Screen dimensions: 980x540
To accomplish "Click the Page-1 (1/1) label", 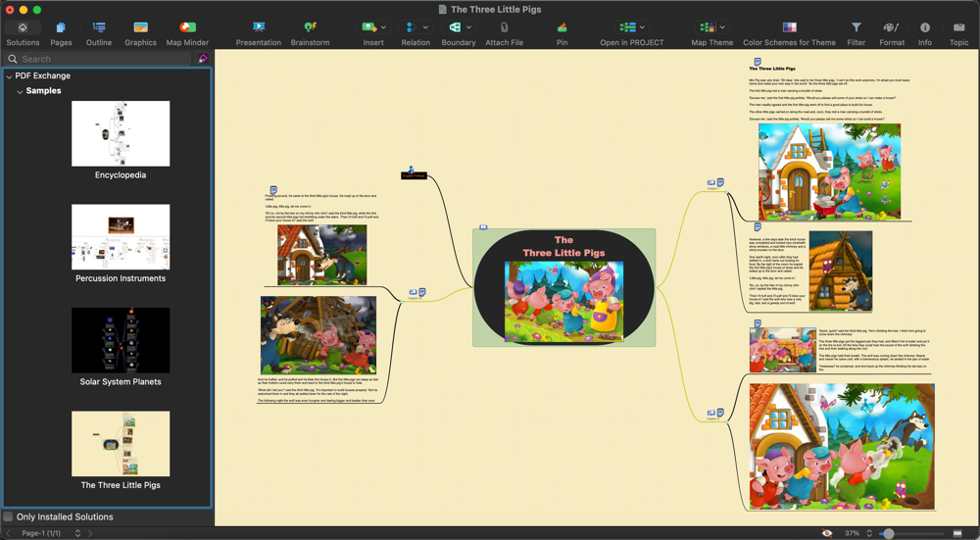I will click(x=41, y=533).
